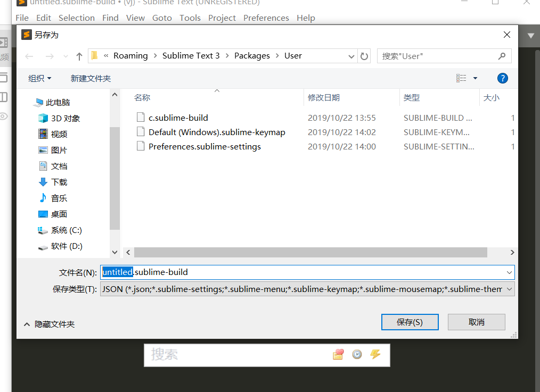Viewport: 540px width, 392px height.
Task: Sort by the 名称 column header
Action: coord(142,98)
